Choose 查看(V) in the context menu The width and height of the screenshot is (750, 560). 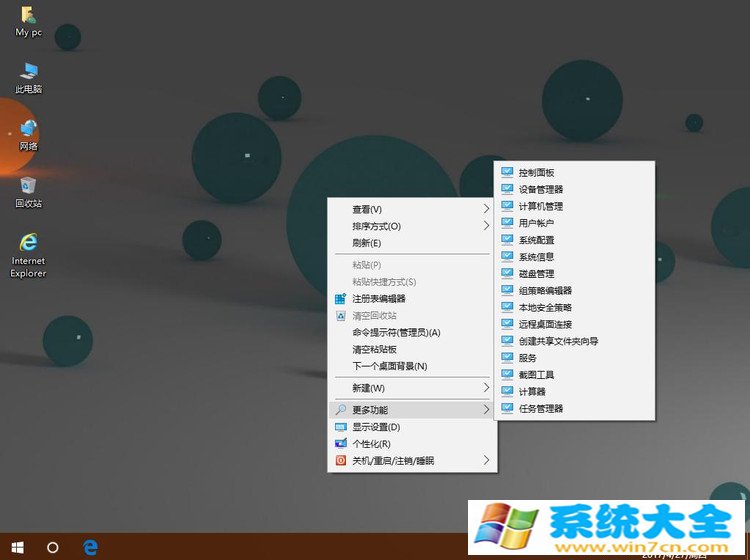412,209
